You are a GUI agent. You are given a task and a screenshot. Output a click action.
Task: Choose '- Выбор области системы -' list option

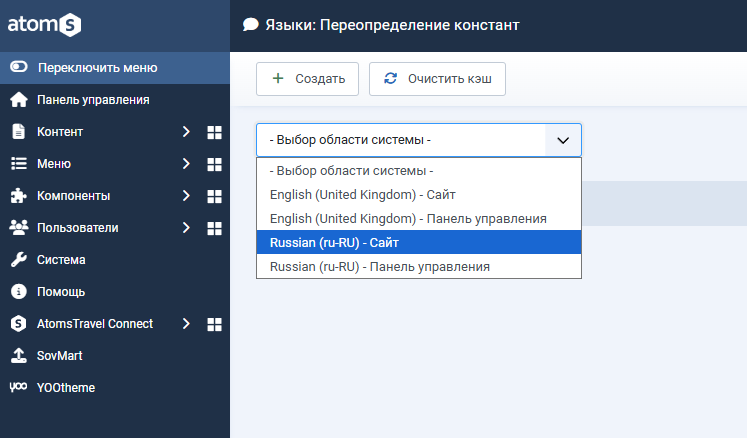pos(419,171)
